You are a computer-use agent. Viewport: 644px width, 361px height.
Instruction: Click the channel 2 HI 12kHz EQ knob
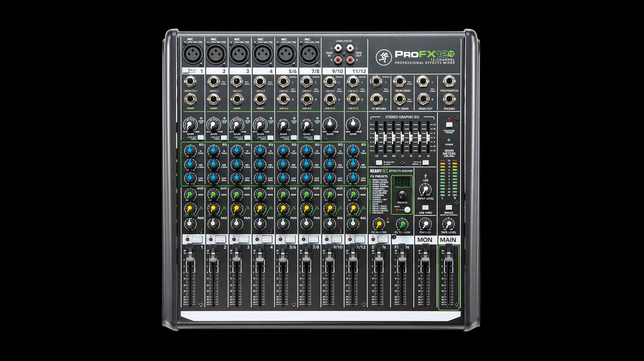(213, 151)
